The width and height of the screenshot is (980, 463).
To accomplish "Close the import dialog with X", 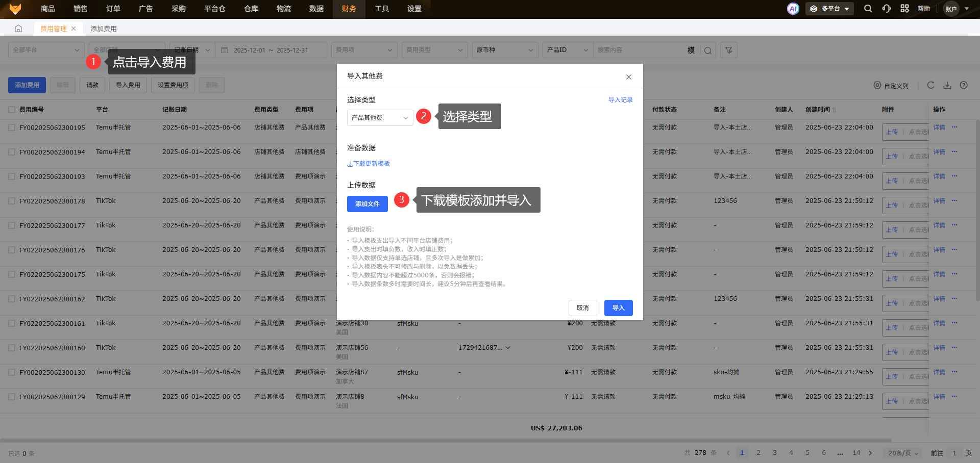I will point(629,77).
